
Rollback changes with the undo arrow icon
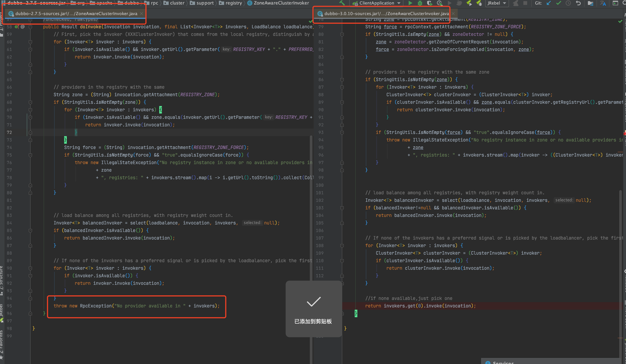(578, 3)
